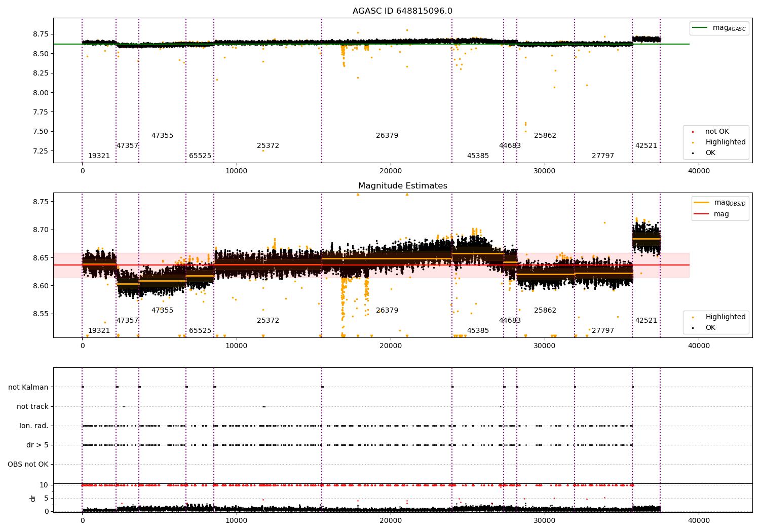Image resolution: width=760 pixels, height=532 pixels.
Task: Click obsid label 42521 in Magnitude Estimates panel
Action: tap(646, 321)
